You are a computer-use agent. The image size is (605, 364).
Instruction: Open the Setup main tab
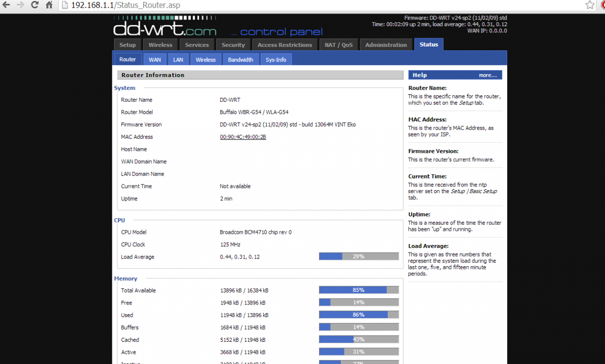(128, 45)
